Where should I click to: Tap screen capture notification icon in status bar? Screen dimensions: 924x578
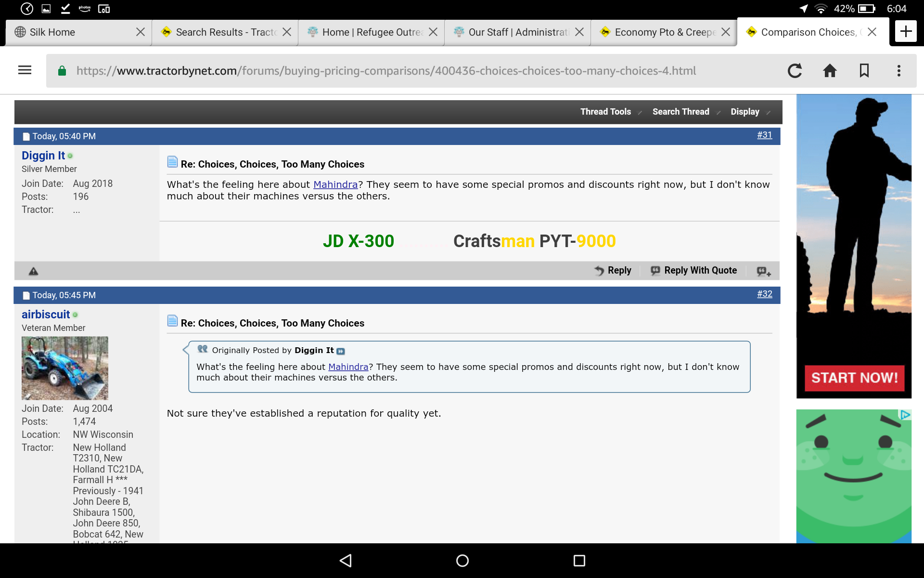pyautogui.click(x=104, y=9)
